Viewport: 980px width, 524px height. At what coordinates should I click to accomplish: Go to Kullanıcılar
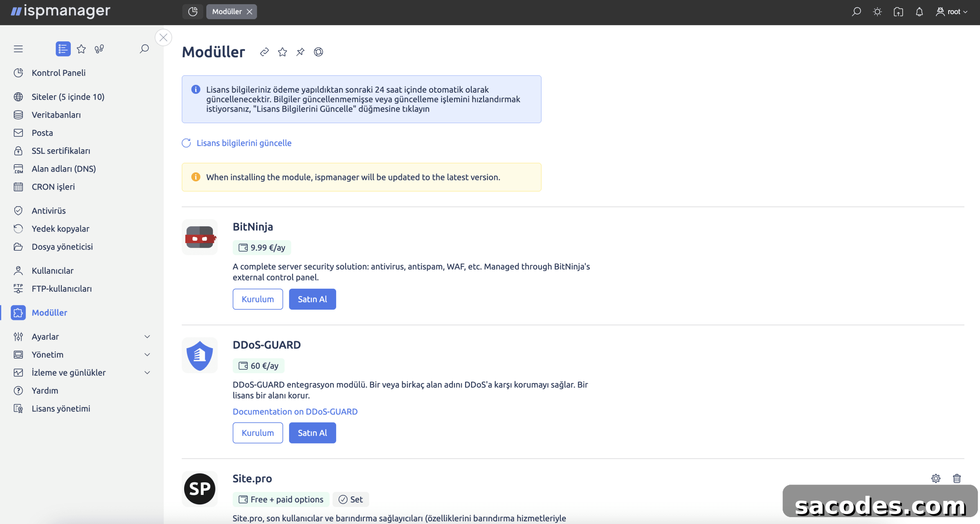pyautogui.click(x=52, y=271)
